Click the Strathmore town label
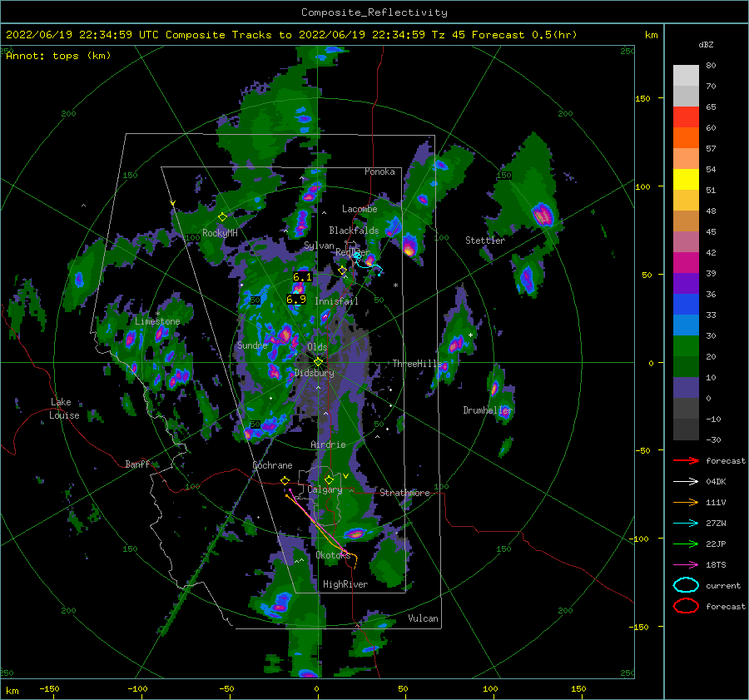Viewport: 749px width, 700px height. click(x=404, y=493)
